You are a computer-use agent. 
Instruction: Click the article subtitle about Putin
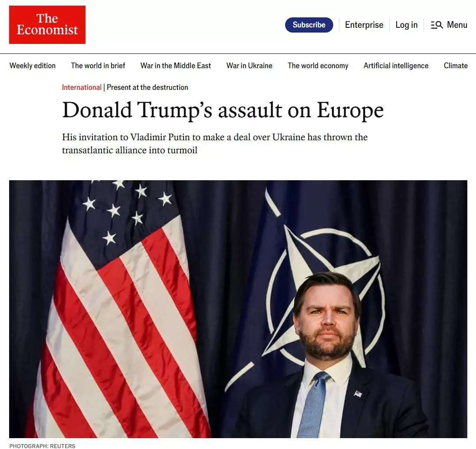click(215, 143)
